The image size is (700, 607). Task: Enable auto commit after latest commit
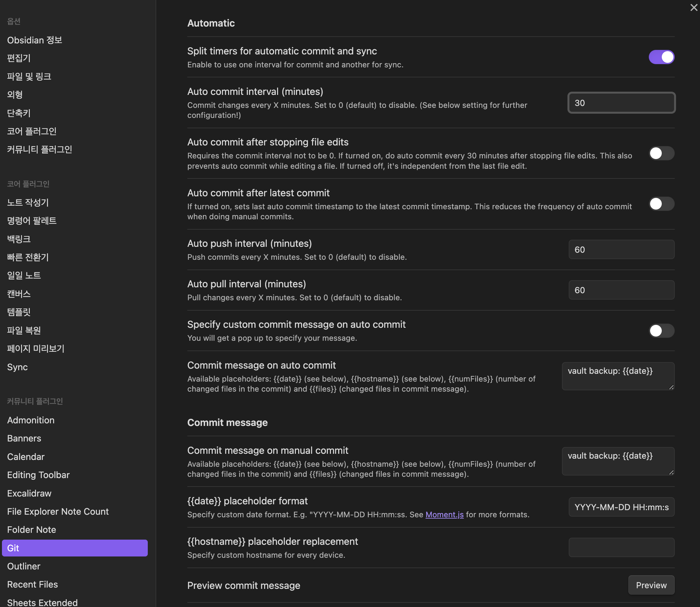(661, 204)
